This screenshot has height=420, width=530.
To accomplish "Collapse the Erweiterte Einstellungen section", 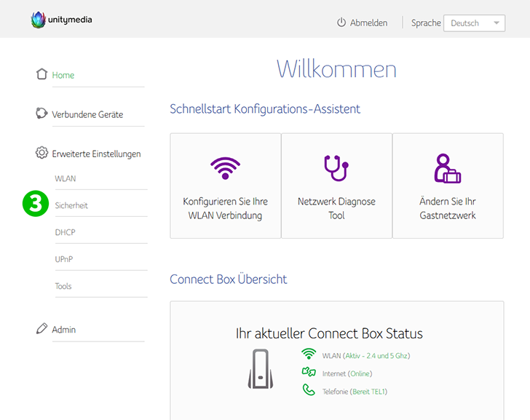I will (96, 154).
